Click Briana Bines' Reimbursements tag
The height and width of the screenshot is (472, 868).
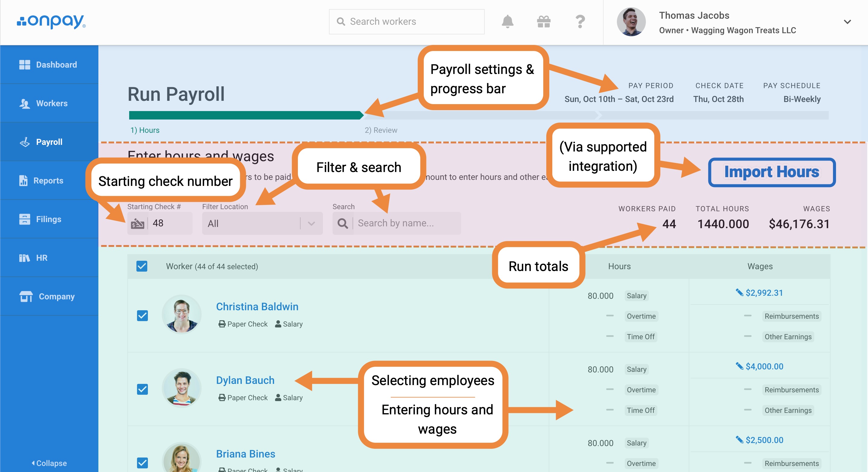pos(792,463)
